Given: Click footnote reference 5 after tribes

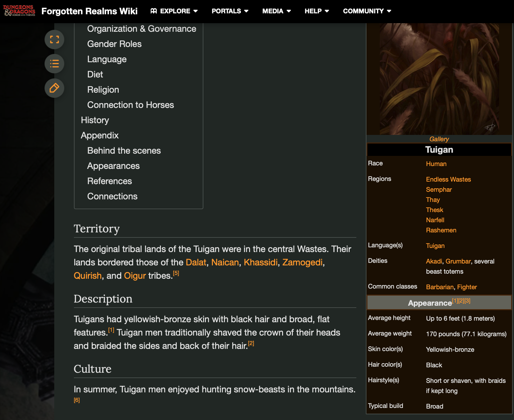Looking at the screenshot, I should (176, 273).
